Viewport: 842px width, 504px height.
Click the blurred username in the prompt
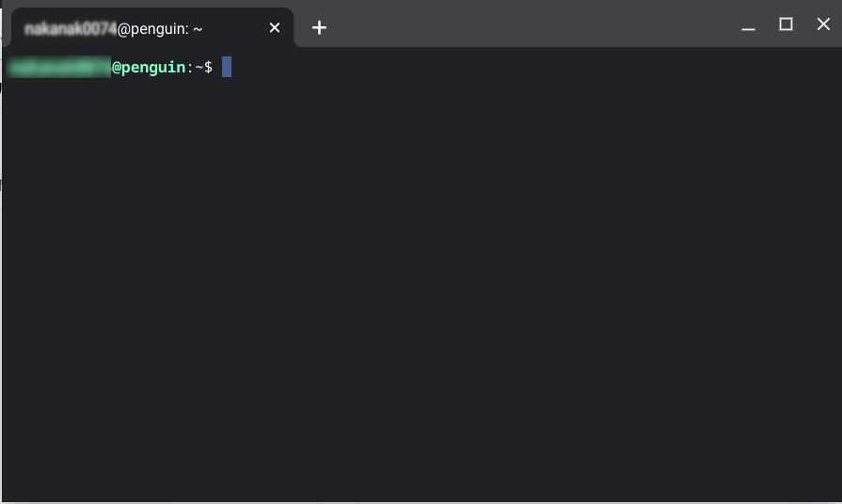click(59, 67)
